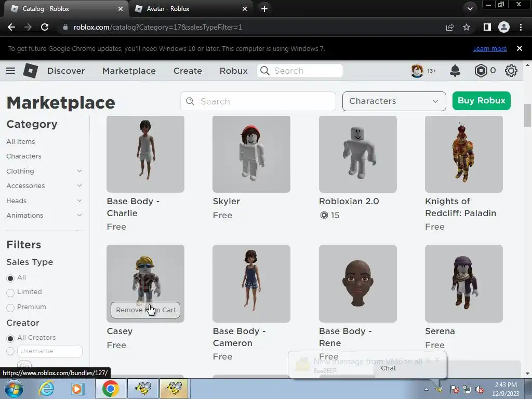Screen dimensions: 532x399
Task: Click the taskbar clock and date
Action: tap(506, 389)
